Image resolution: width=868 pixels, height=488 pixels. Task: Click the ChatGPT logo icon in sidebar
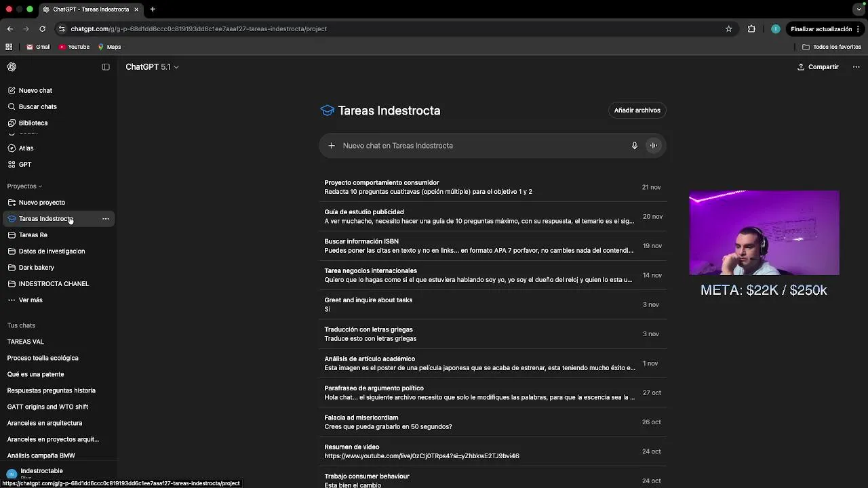click(12, 67)
